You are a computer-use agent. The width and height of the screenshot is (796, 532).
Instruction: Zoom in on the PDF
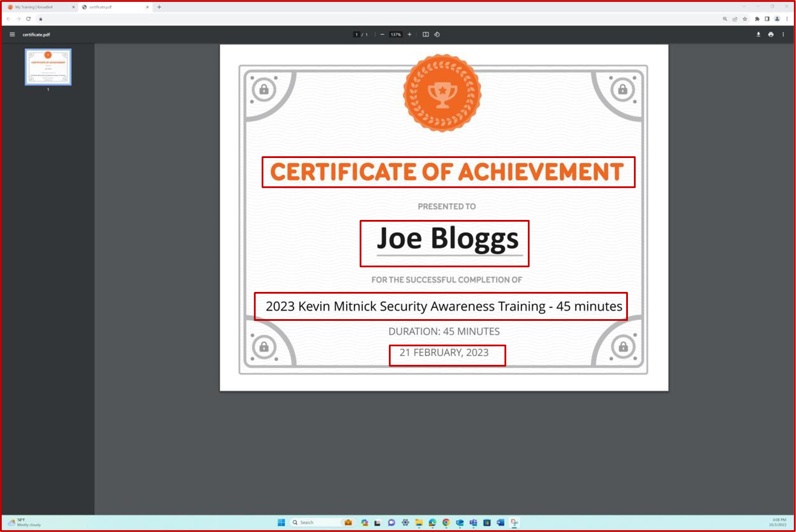(x=409, y=34)
